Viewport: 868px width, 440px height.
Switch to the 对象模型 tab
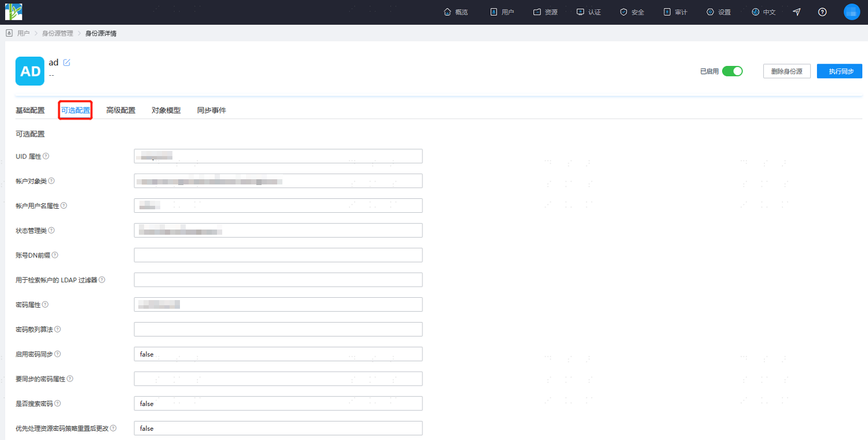pyautogui.click(x=166, y=110)
